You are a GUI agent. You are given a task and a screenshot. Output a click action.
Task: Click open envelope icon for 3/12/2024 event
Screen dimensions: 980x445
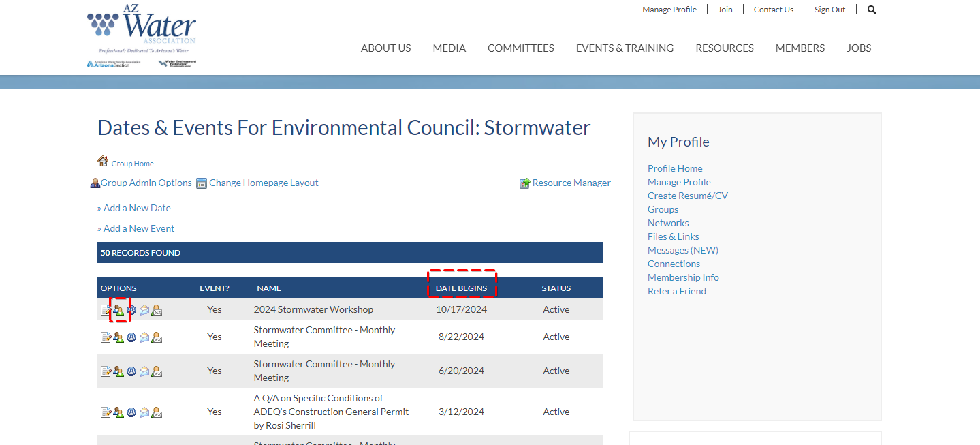click(x=144, y=412)
